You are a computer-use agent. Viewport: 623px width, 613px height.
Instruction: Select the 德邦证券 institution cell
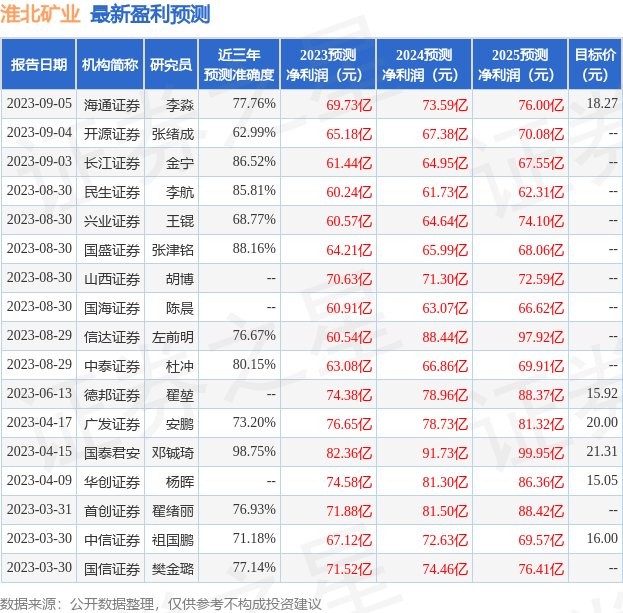tap(112, 395)
